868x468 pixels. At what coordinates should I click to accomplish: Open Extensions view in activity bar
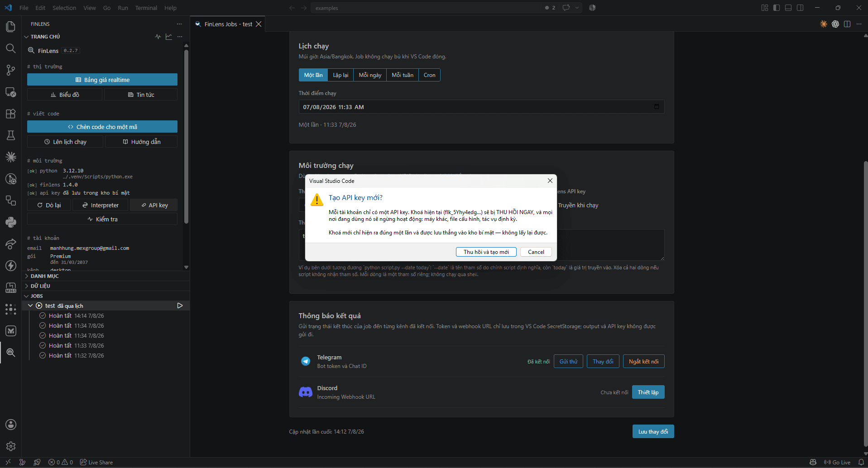(10, 114)
